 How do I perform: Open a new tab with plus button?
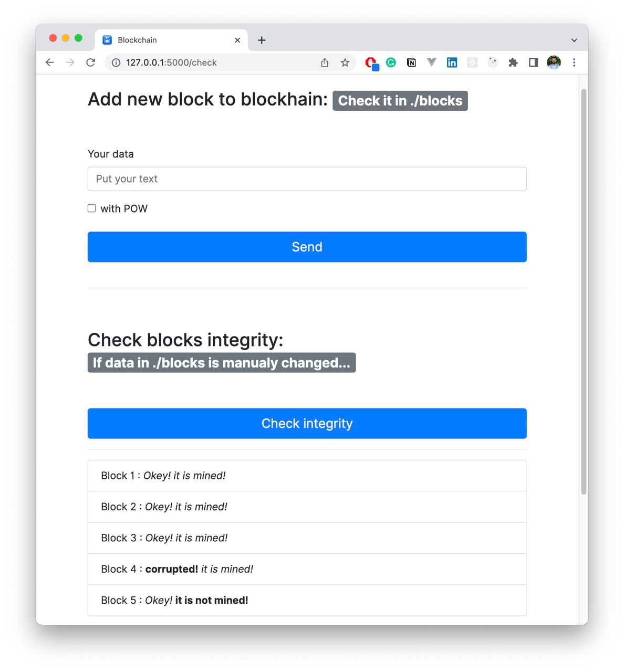pos(262,40)
